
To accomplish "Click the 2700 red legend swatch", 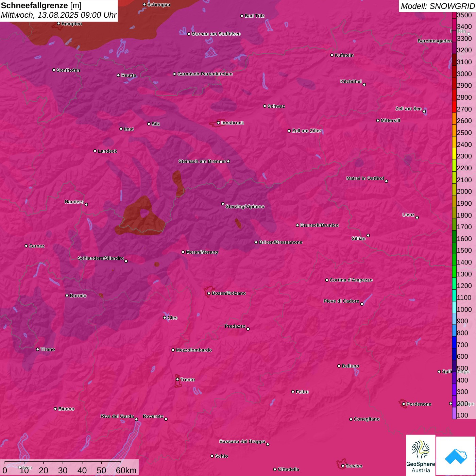I will [454, 107].
